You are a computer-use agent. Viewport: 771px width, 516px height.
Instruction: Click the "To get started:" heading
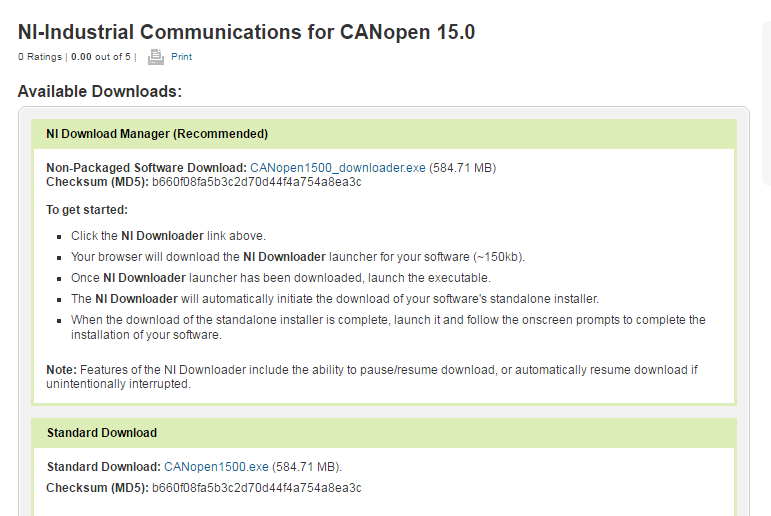click(x=87, y=210)
